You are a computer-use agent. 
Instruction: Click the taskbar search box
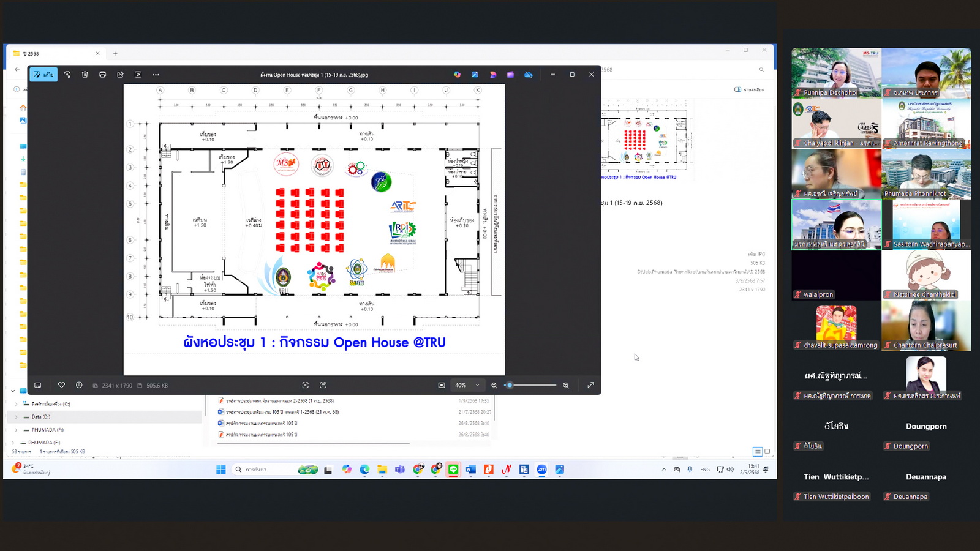276,470
